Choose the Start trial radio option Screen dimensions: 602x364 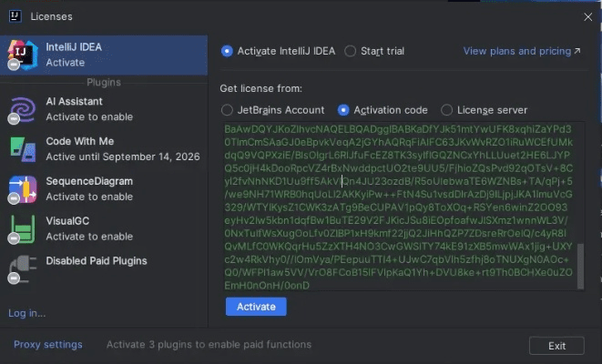[x=351, y=51]
